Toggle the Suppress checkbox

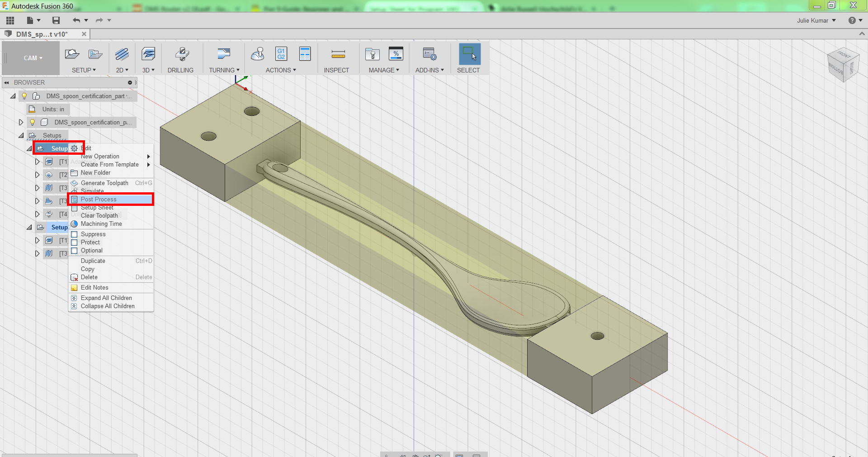[75, 234]
